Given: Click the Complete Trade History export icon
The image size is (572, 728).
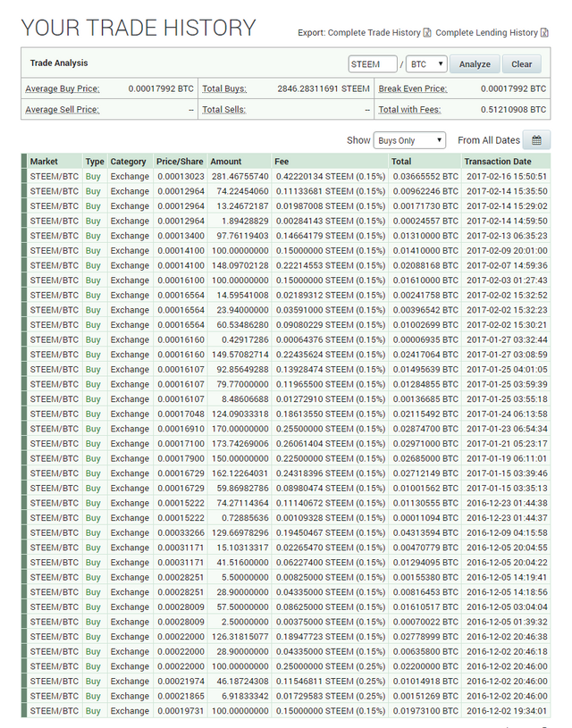Looking at the screenshot, I should pos(427,33).
